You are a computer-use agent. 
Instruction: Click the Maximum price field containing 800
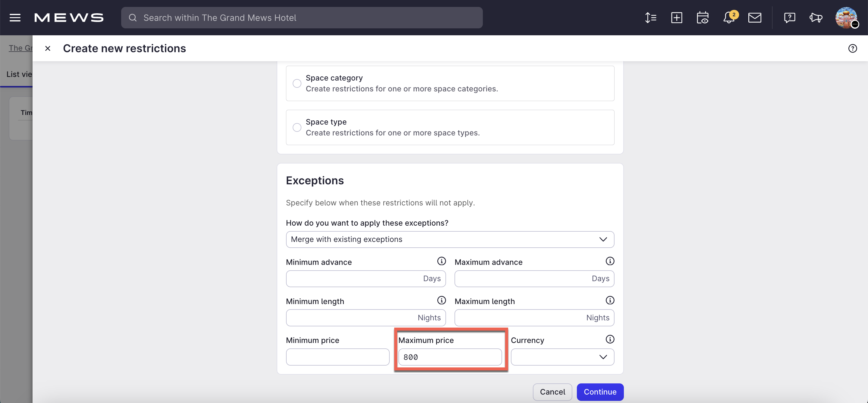(x=450, y=357)
